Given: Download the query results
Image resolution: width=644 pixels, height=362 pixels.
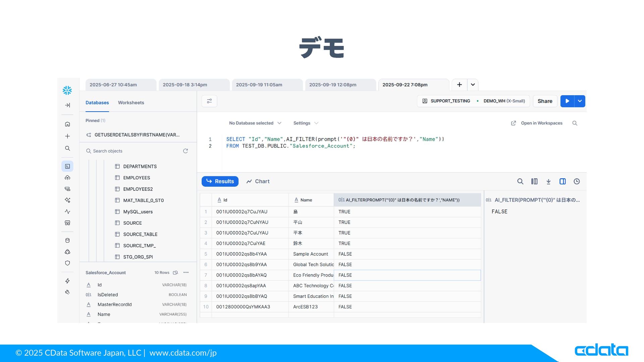Looking at the screenshot, I should coord(548,181).
